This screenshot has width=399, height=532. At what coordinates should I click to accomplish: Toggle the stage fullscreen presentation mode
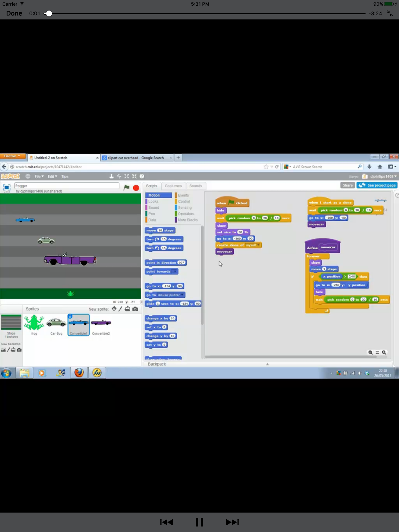pos(6,187)
